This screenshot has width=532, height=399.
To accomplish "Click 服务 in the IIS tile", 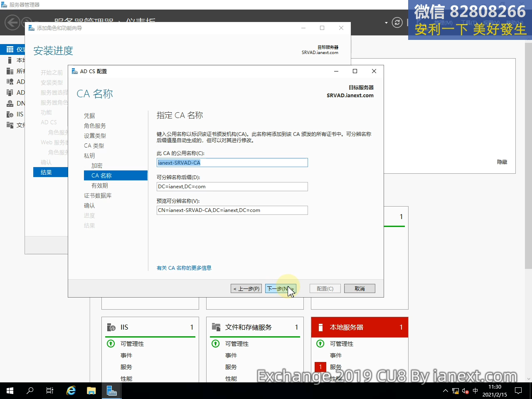I will point(126,367).
